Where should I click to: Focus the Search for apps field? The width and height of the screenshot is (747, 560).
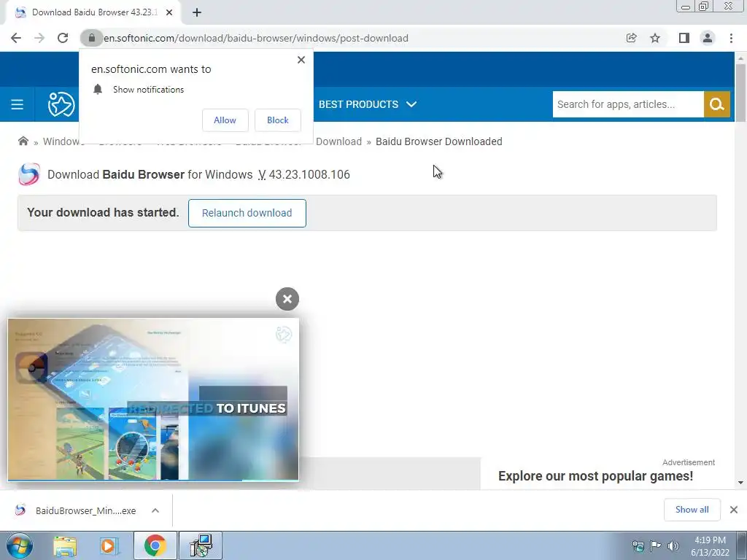(628, 104)
